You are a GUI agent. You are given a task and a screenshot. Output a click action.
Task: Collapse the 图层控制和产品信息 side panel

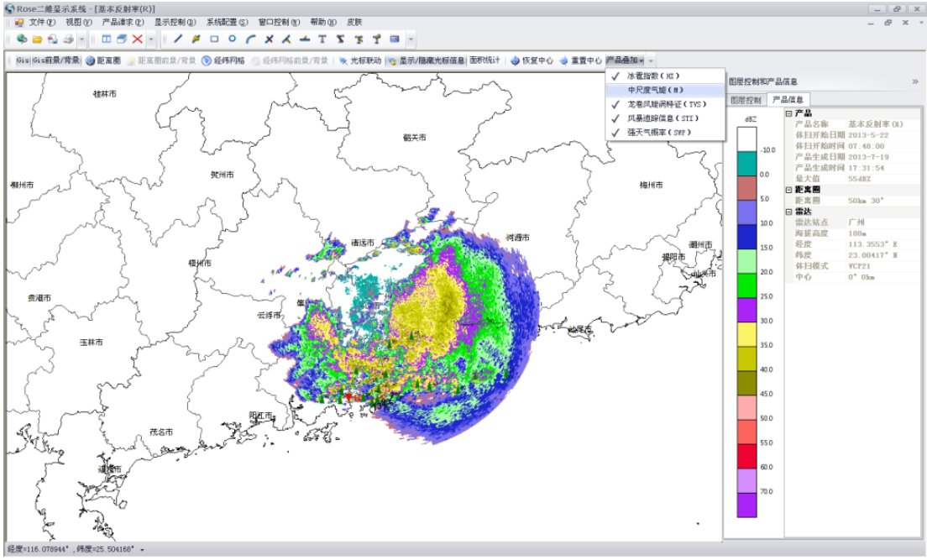pyautogui.click(x=915, y=81)
